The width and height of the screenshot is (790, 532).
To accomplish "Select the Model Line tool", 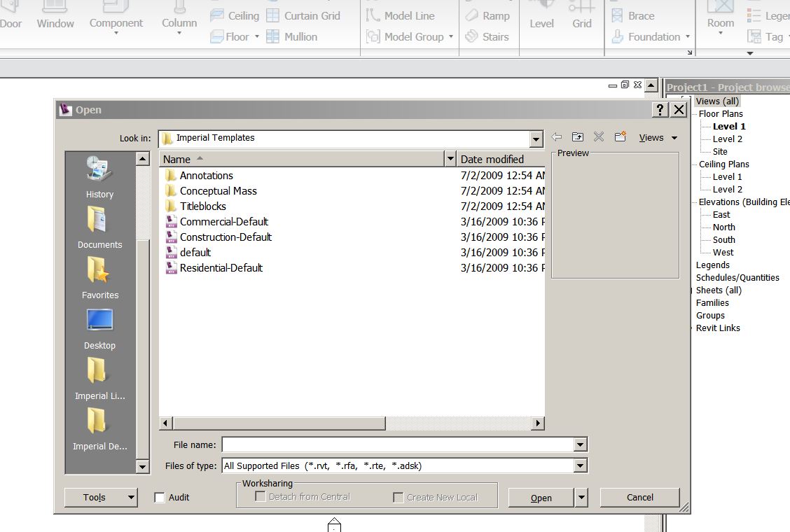I will tap(400, 15).
